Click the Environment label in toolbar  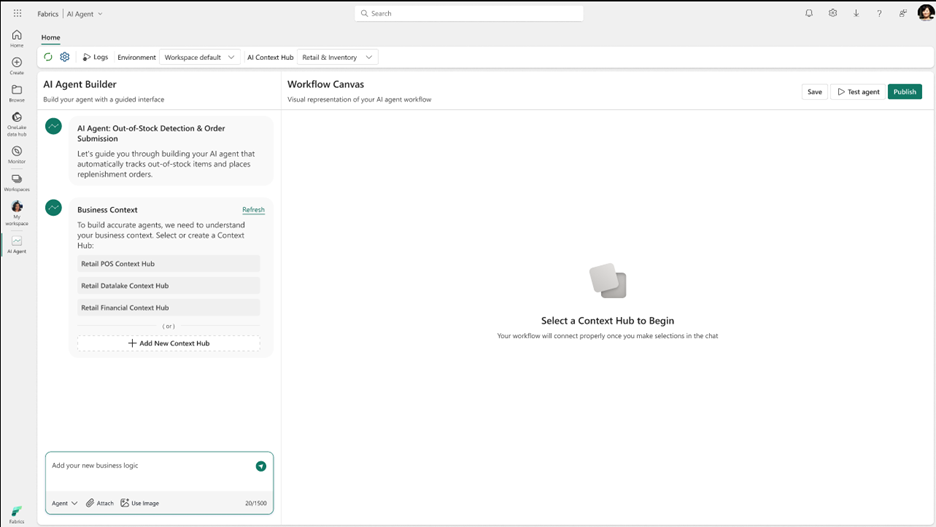[x=136, y=57]
